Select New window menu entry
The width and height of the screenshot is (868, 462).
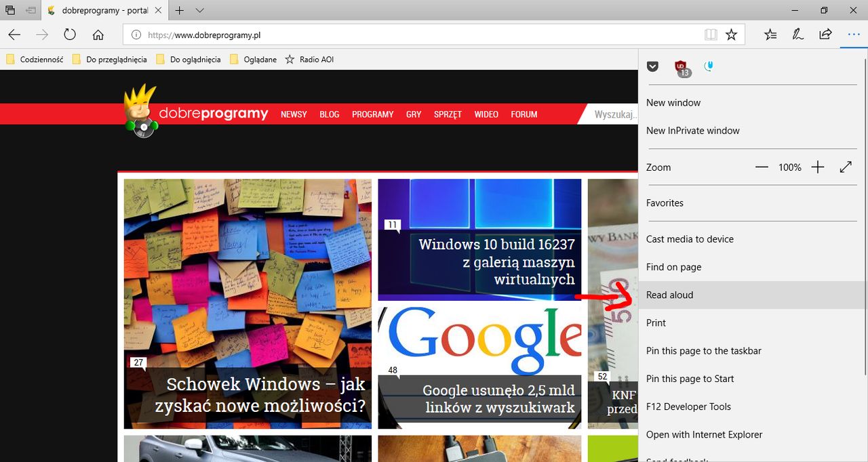[752, 103]
